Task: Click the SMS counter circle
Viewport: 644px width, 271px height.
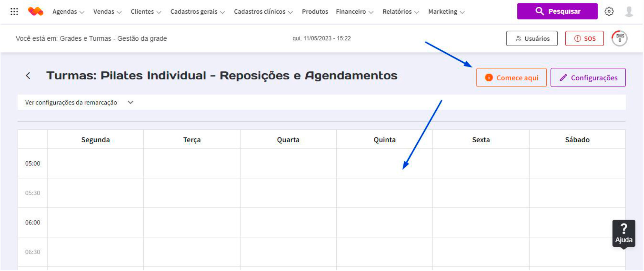Action: 619,38
